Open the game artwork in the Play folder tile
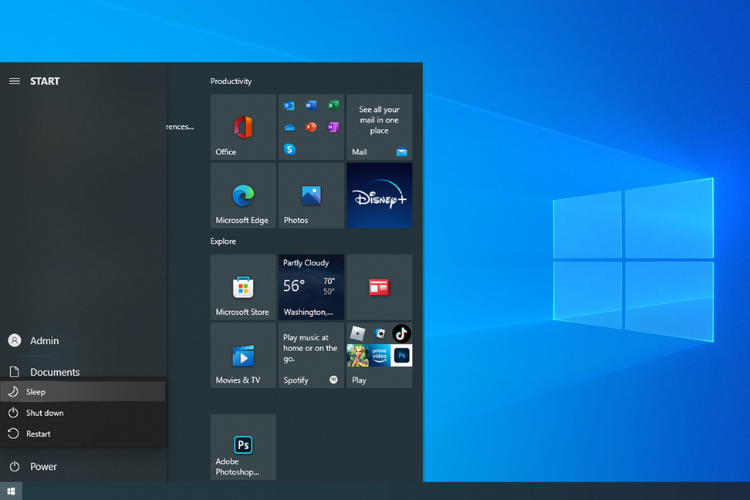 pyautogui.click(x=357, y=356)
